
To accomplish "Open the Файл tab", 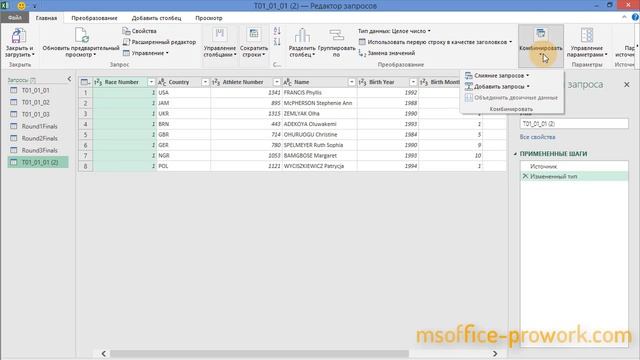I will (14, 18).
